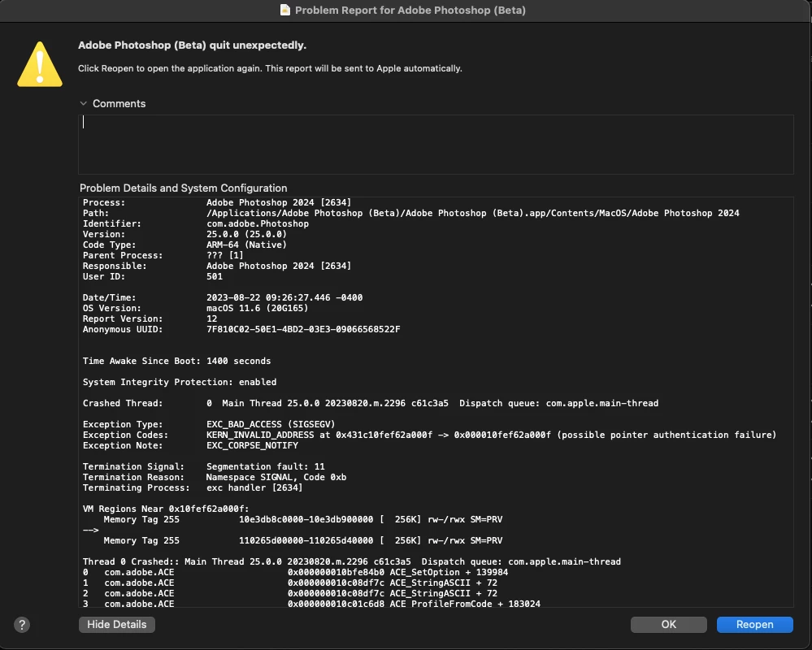Click stack frame 0 ACE_SetOption
Screen dimensions: 812x650
[295, 572]
